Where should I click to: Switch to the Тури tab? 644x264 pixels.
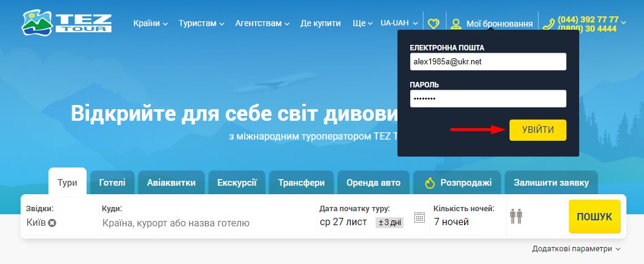point(67,181)
